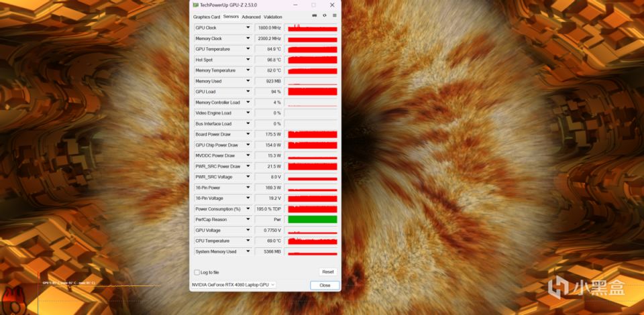Expand the GPU Clock sensor dropdown
Image resolution: width=644 pixels, height=315 pixels.
248,27
